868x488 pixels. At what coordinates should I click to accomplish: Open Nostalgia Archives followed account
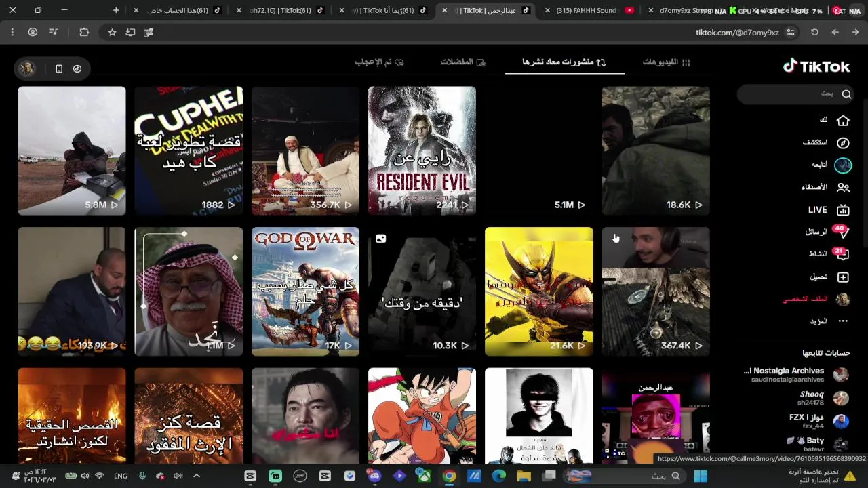tap(796, 375)
